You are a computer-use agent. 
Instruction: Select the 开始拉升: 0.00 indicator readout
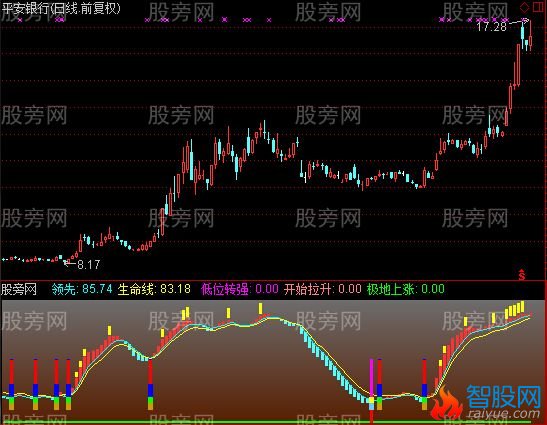click(322, 289)
